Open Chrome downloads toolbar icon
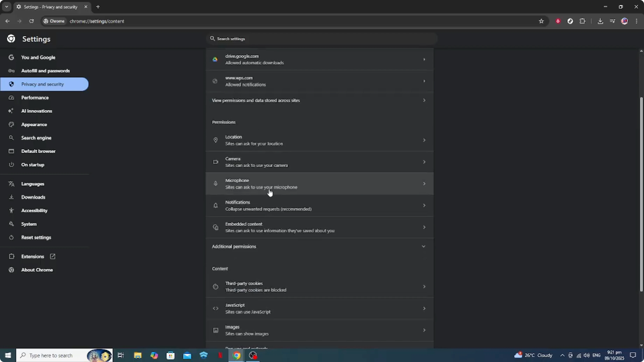 (x=600, y=21)
